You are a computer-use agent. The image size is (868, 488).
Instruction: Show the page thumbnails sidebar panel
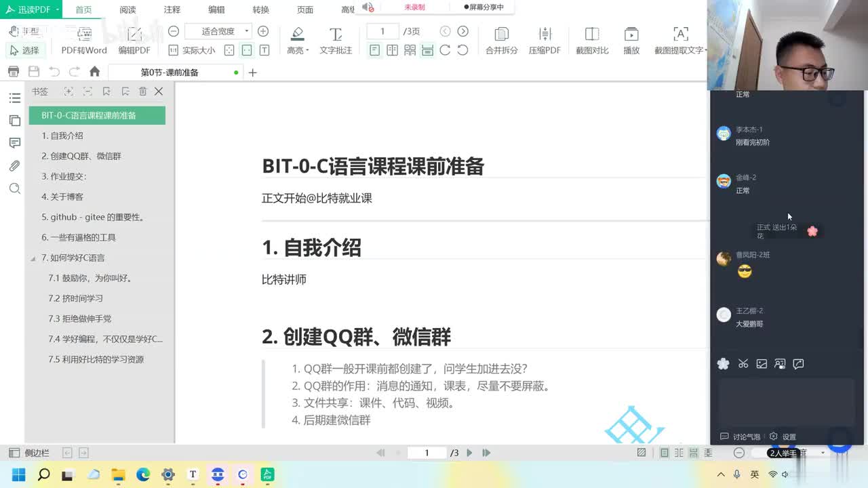click(14, 121)
